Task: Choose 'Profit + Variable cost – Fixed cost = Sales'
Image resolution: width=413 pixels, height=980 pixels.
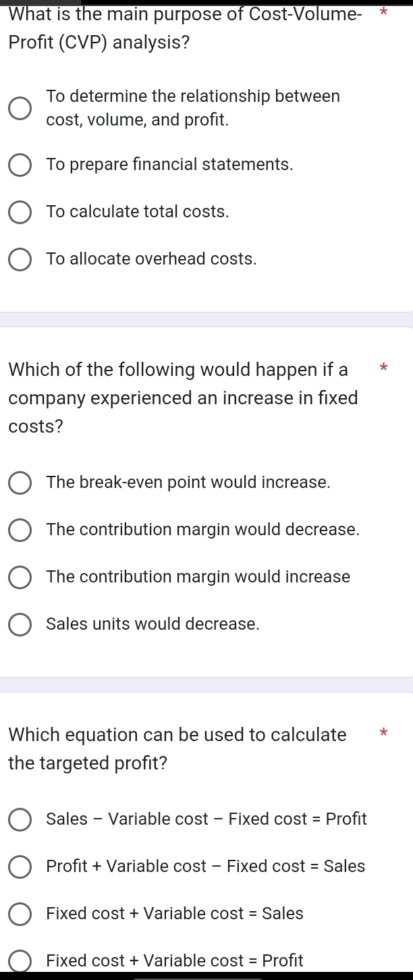Action: coord(20,867)
